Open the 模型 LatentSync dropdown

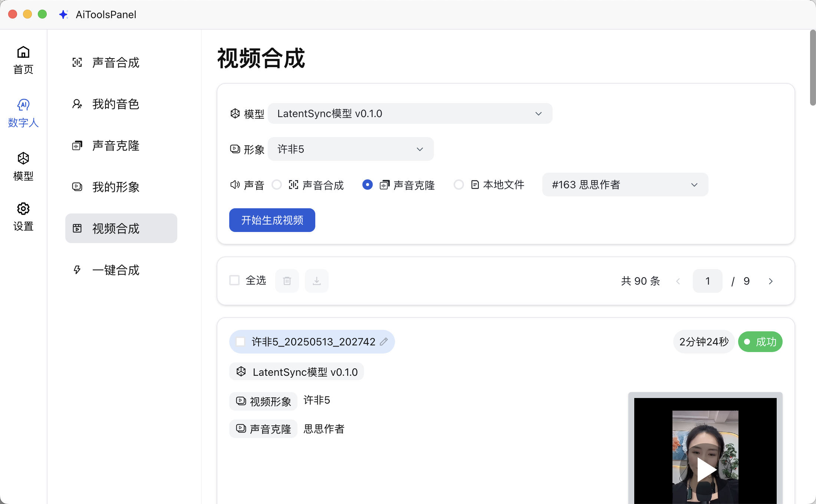click(x=410, y=113)
